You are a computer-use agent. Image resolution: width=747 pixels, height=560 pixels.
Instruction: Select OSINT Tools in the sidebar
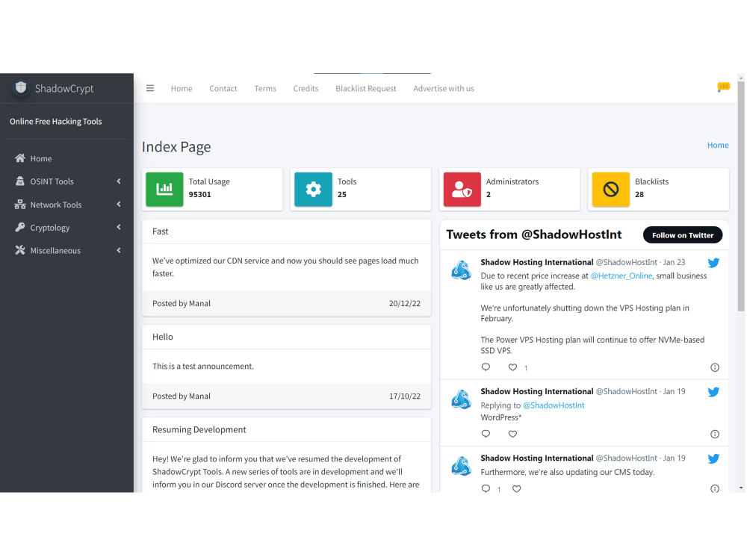[66, 181]
